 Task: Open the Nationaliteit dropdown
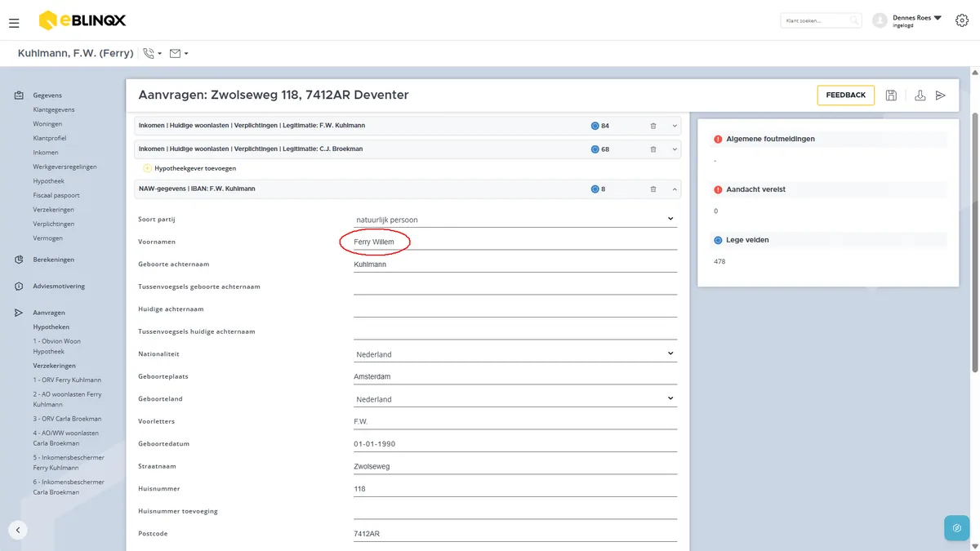coord(515,354)
